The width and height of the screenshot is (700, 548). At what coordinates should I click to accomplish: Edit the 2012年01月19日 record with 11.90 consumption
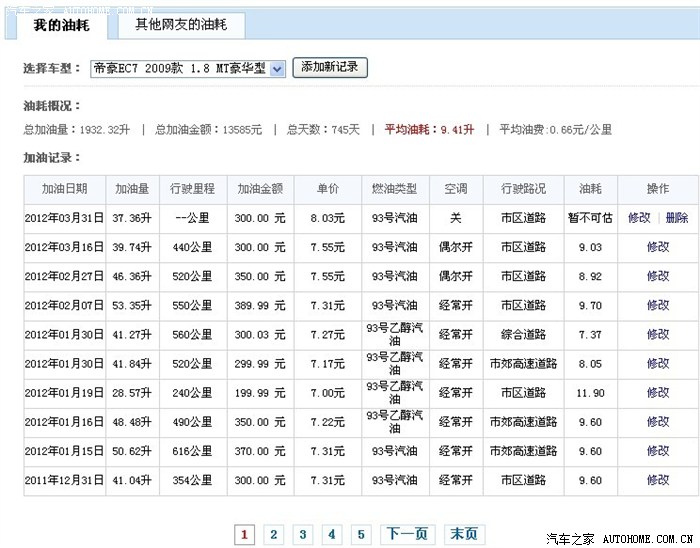click(657, 393)
